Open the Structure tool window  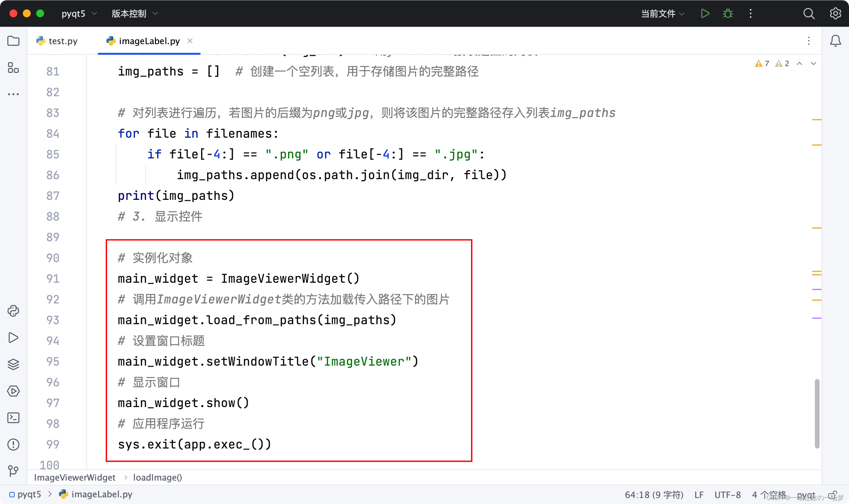13,69
